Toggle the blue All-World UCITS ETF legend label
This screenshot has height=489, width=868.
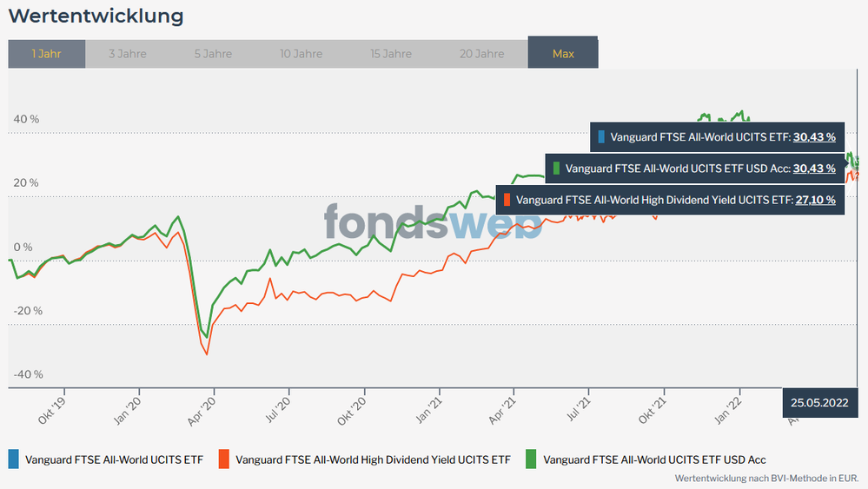(114, 459)
